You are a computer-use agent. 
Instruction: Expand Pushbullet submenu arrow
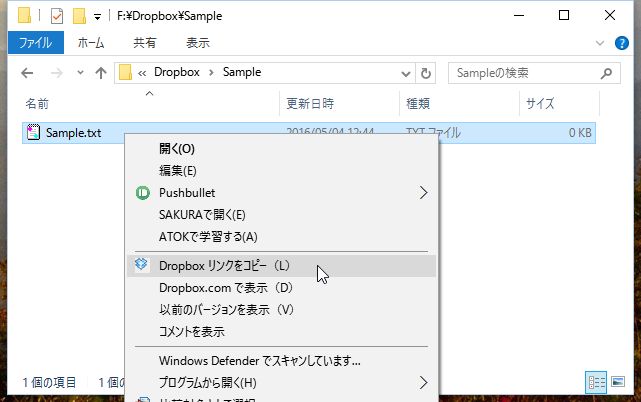(x=423, y=193)
